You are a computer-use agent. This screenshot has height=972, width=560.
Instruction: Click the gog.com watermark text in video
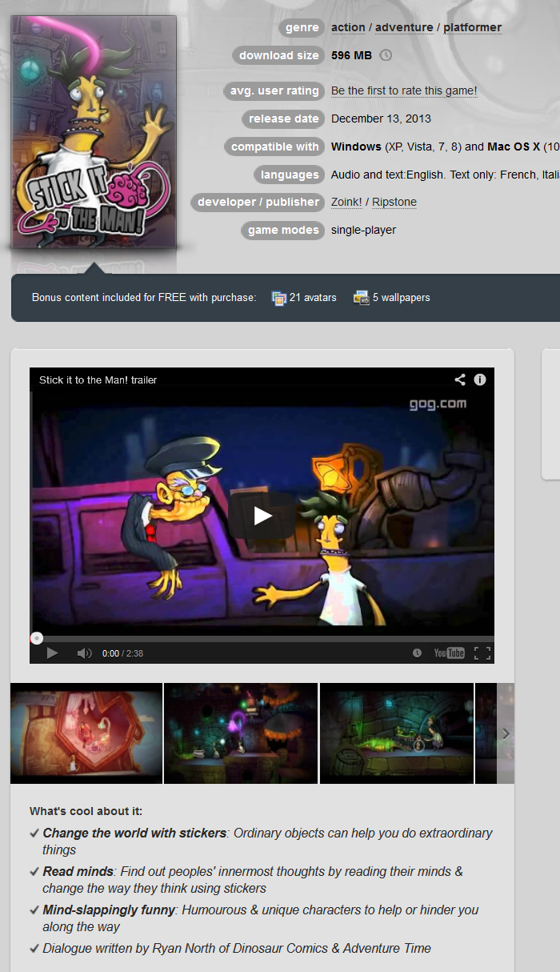437,404
